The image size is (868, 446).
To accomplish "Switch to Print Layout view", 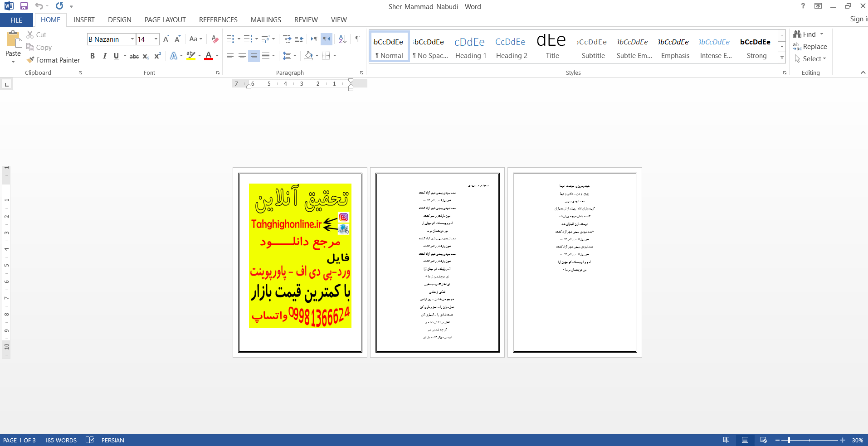I will [745, 440].
